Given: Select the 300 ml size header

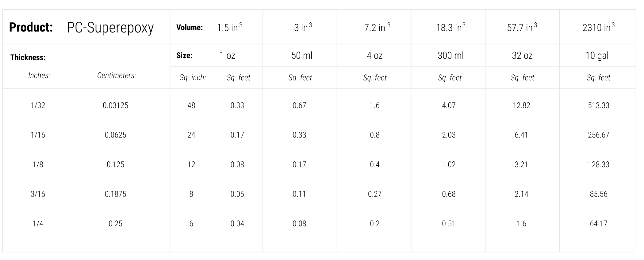Looking at the screenshot, I should pyautogui.click(x=450, y=55).
